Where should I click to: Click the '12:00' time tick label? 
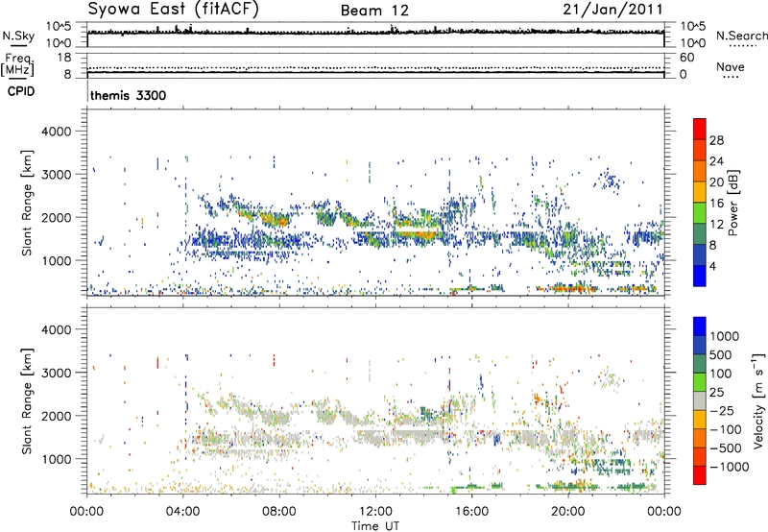tap(375, 512)
